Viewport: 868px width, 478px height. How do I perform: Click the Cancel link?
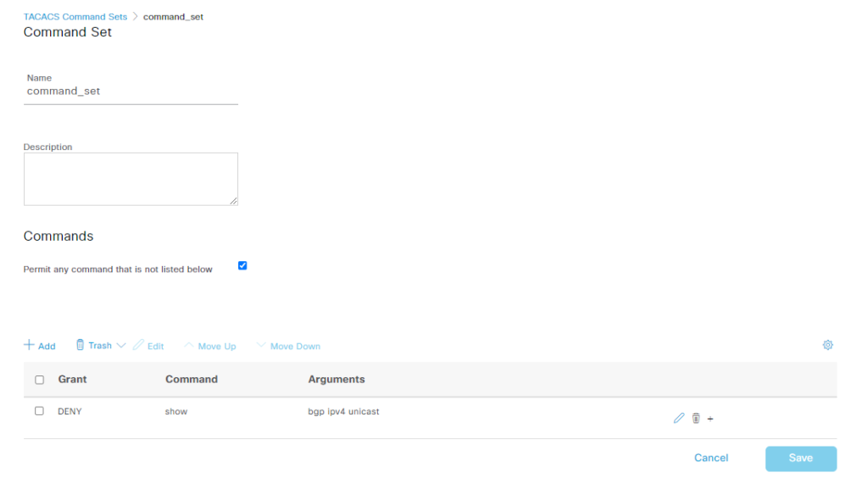point(711,458)
